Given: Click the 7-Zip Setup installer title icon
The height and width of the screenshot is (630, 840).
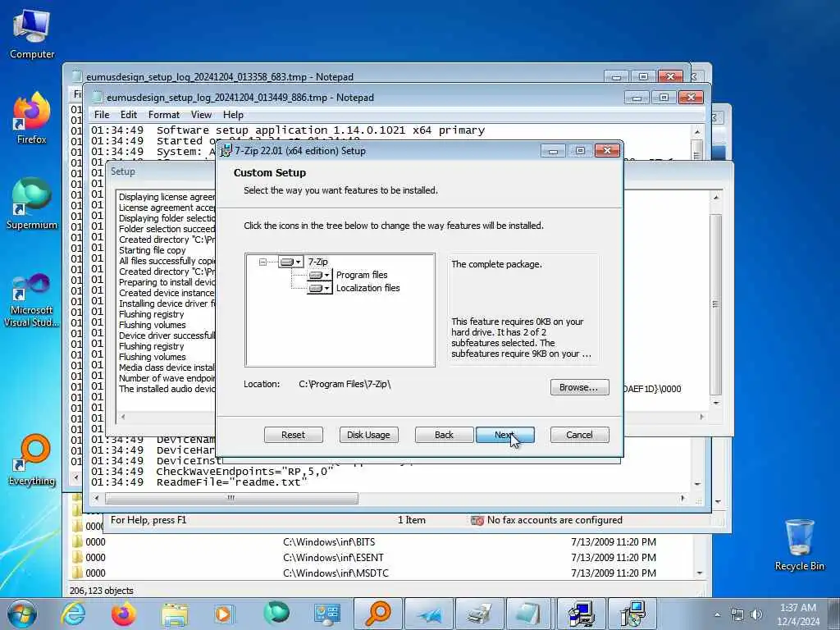Looking at the screenshot, I should tap(226, 151).
